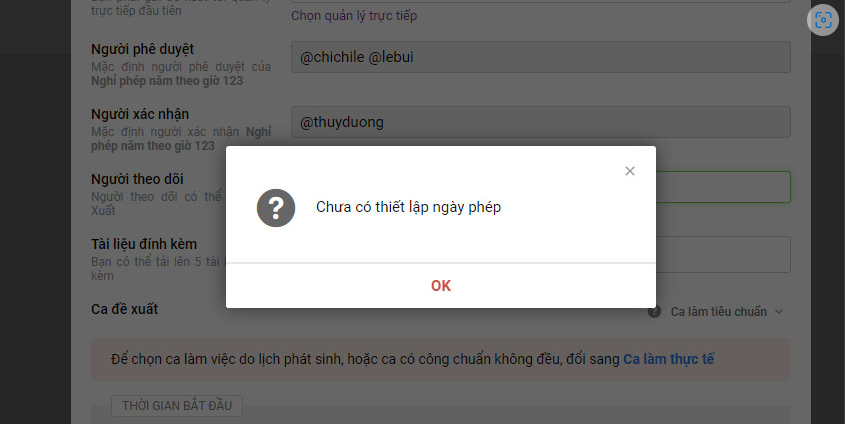Click the question mark icon in dialog
The image size is (845, 424).
[x=276, y=208]
